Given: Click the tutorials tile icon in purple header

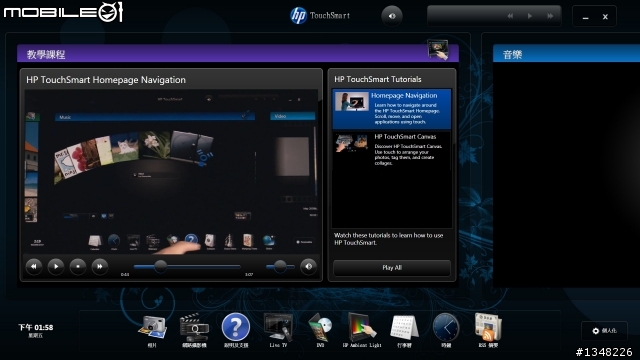Looking at the screenshot, I should 438,50.
